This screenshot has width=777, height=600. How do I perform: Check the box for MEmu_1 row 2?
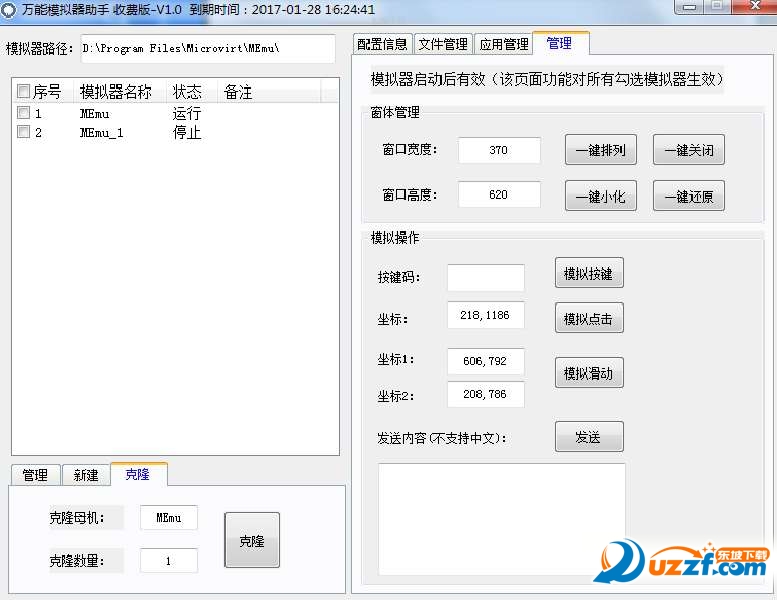[x=23, y=132]
